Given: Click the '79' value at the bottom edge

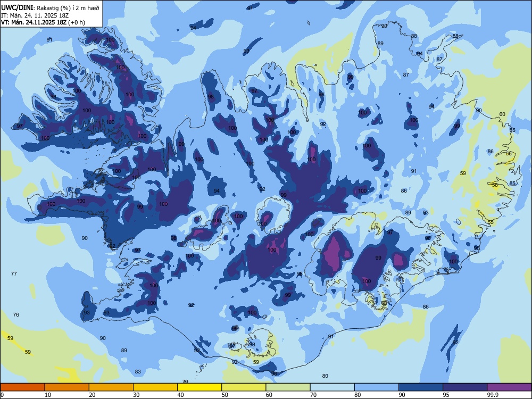Looking at the screenshot, I should (x=185, y=381).
